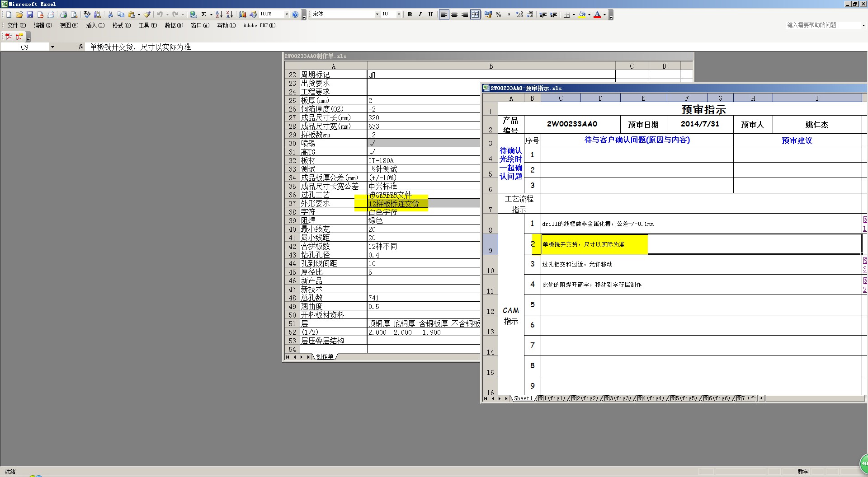The image size is (868, 477).
Task: Click the Print icon in the toolbar
Action: [64, 14]
